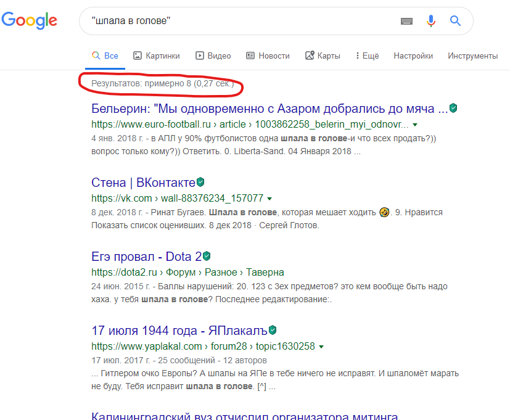Click the magnifying glass search button
510x420 pixels.
pos(455,21)
